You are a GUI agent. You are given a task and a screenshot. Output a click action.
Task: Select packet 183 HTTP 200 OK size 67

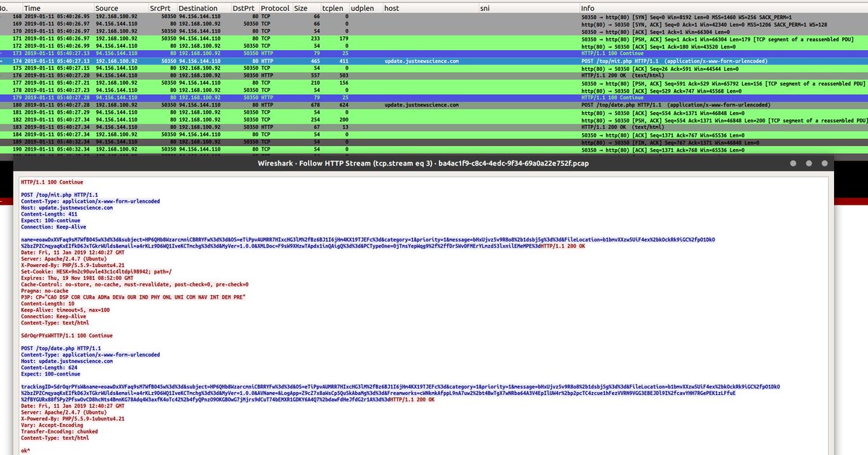pos(434,127)
